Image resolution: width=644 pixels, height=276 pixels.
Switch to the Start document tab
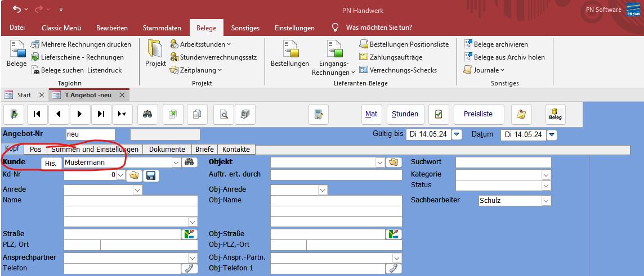[x=24, y=95]
